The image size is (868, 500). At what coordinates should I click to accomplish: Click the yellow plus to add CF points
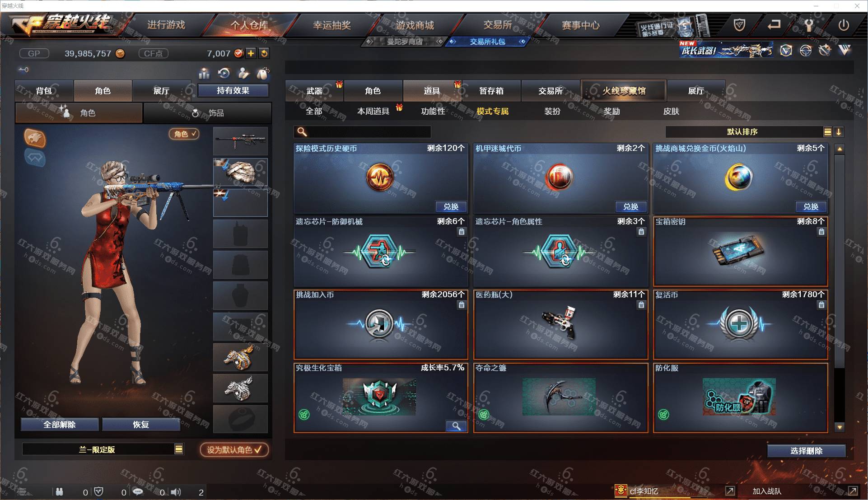[x=251, y=53]
